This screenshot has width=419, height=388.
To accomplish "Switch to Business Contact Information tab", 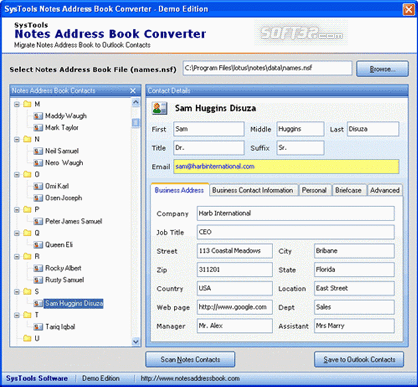I will click(x=253, y=190).
